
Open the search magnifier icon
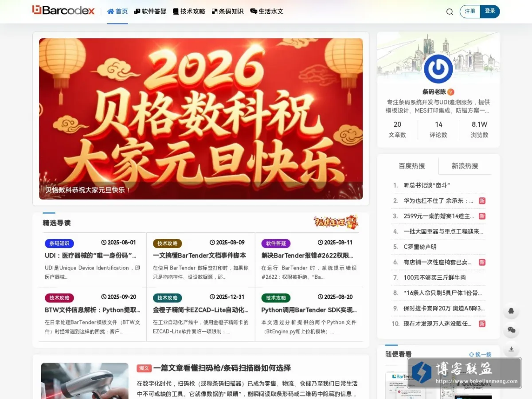450,12
